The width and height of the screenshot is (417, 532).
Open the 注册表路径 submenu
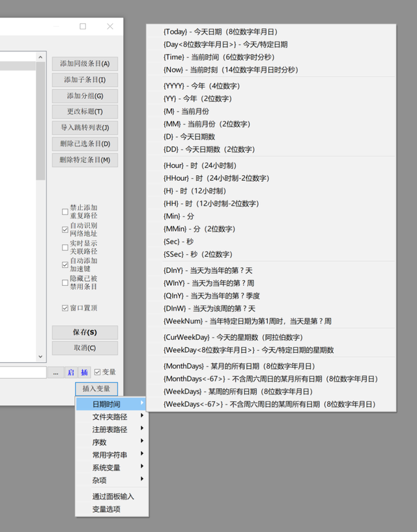coord(111,430)
